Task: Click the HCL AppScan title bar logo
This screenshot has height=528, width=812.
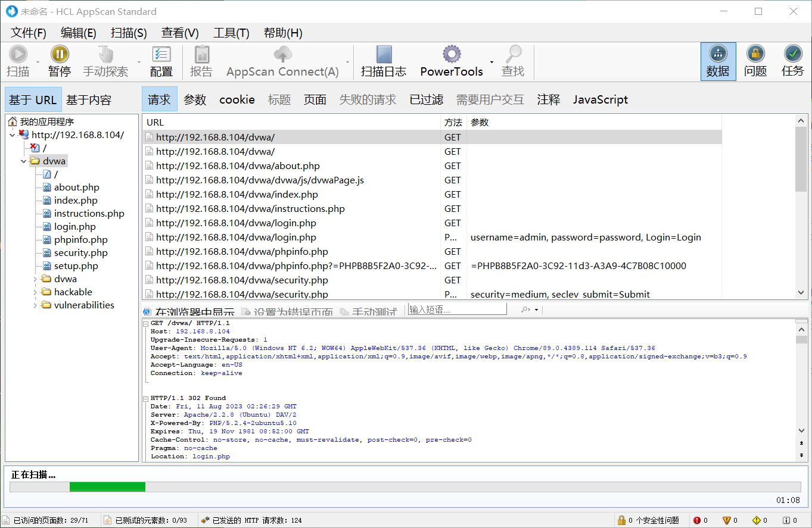Action: click(12, 11)
